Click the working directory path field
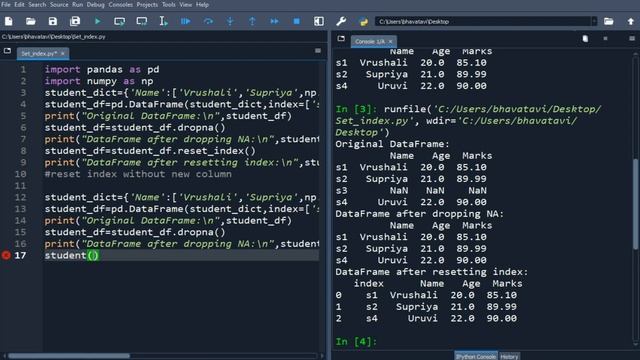The image size is (640, 360). 483,21
